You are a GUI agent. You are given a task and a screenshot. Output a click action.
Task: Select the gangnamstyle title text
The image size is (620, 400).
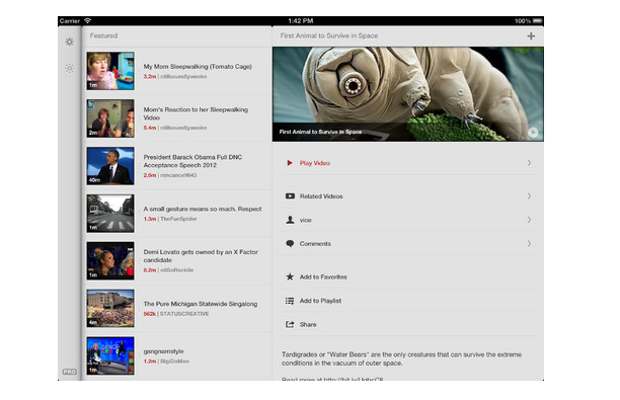click(x=163, y=351)
